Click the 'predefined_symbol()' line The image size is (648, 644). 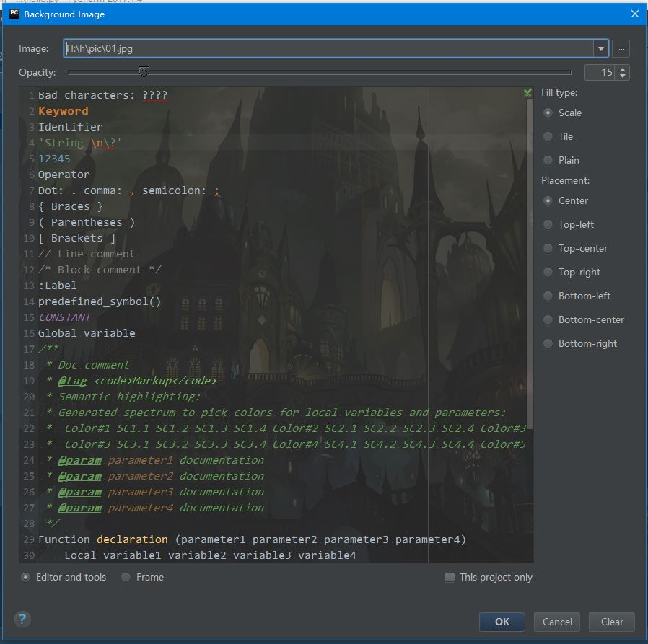tap(100, 301)
